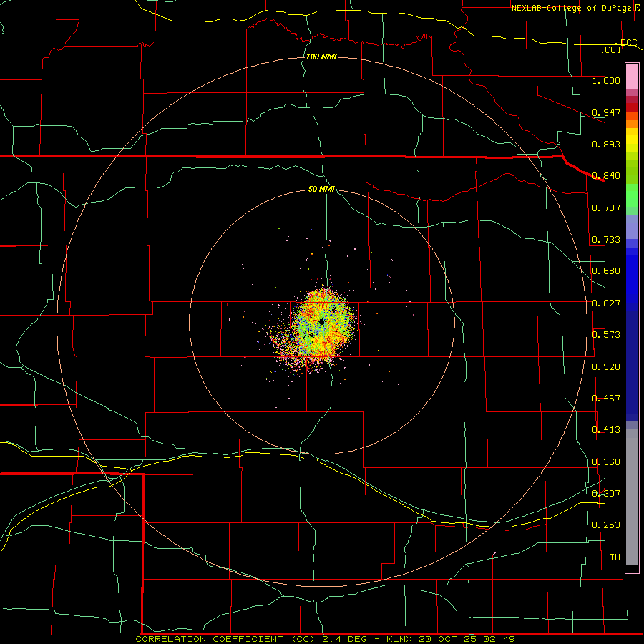The width and height of the screenshot is (644, 644).
Task: Click the 100 NMI range ring label
Action: (321, 57)
